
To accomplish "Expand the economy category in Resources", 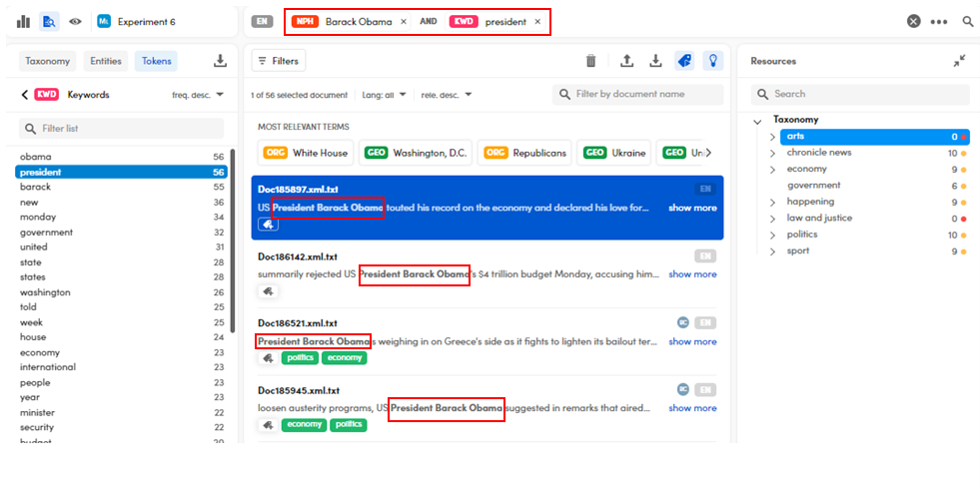I will [772, 170].
